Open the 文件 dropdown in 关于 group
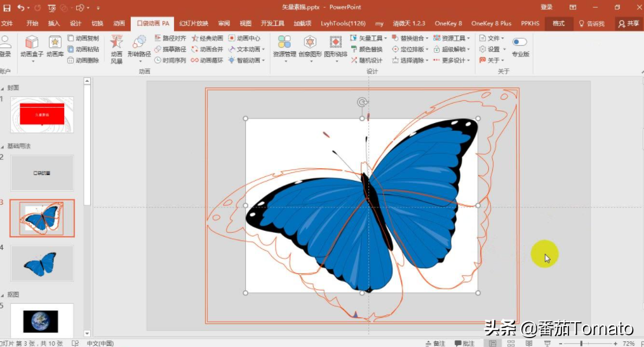The height and width of the screenshot is (347, 644). tap(492, 38)
